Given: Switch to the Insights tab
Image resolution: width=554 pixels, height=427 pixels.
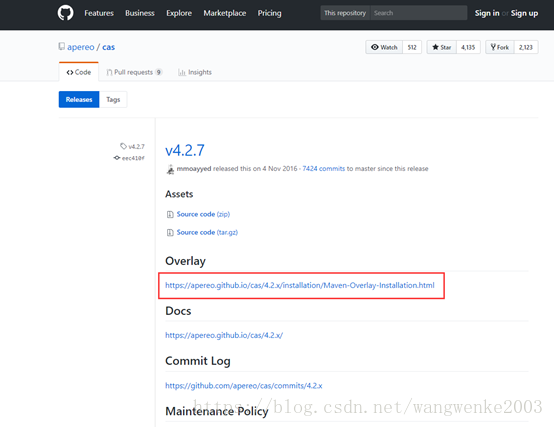Looking at the screenshot, I should pyautogui.click(x=195, y=72).
